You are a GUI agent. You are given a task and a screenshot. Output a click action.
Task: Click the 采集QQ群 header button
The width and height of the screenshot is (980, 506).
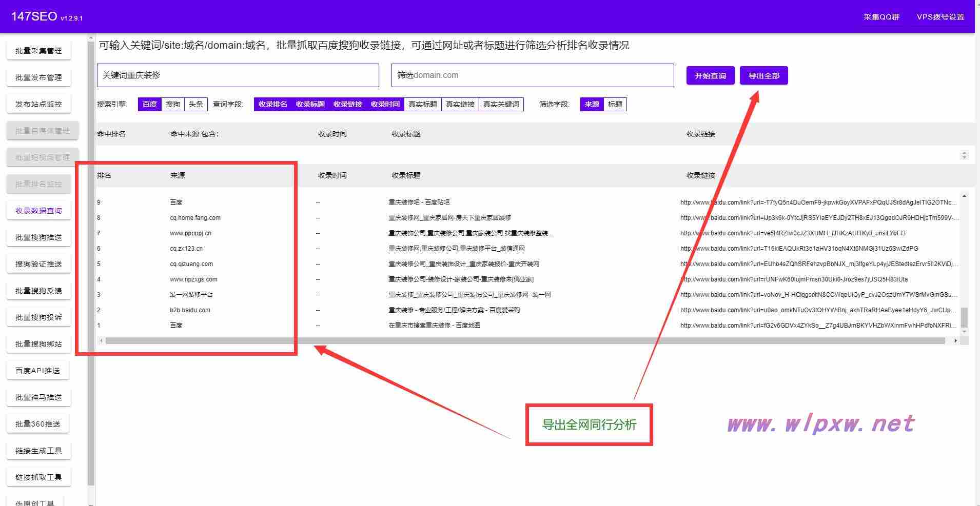(x=881, y=17)
